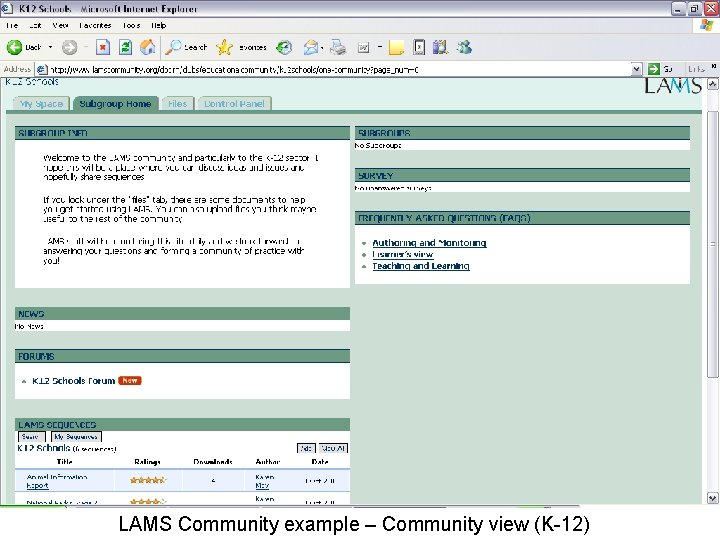This screenshot has height=540, width=720.
Task: Click the Title column header
Action: tap(65, 461)
